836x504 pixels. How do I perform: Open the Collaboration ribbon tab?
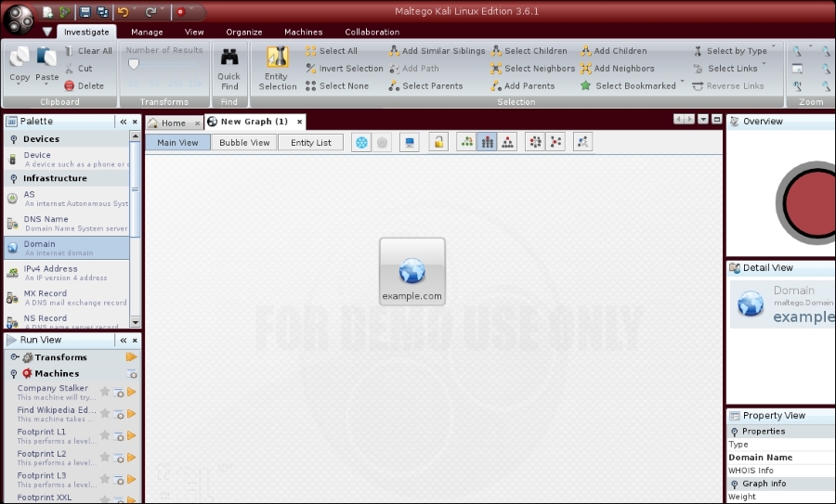point(372,32)
